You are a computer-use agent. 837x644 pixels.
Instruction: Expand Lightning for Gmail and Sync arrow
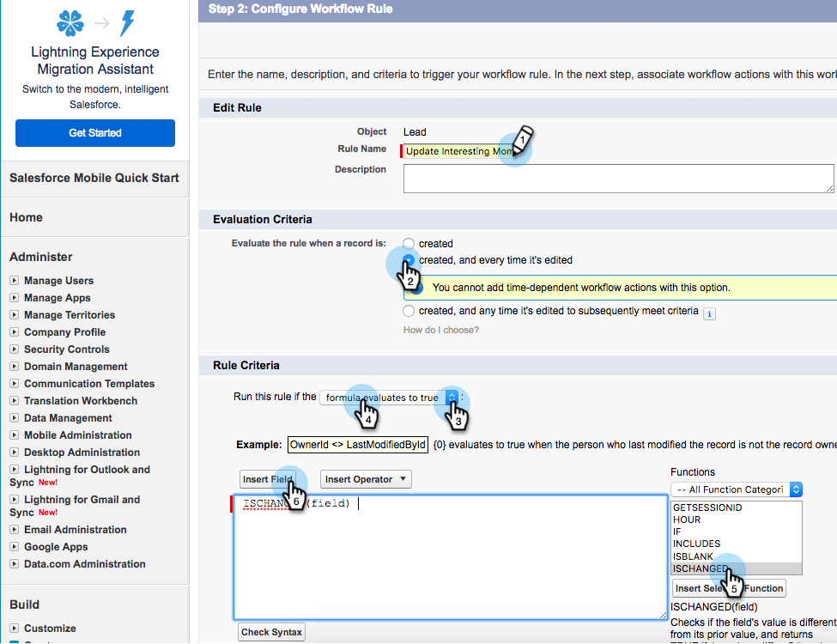(x=15, y=499)
